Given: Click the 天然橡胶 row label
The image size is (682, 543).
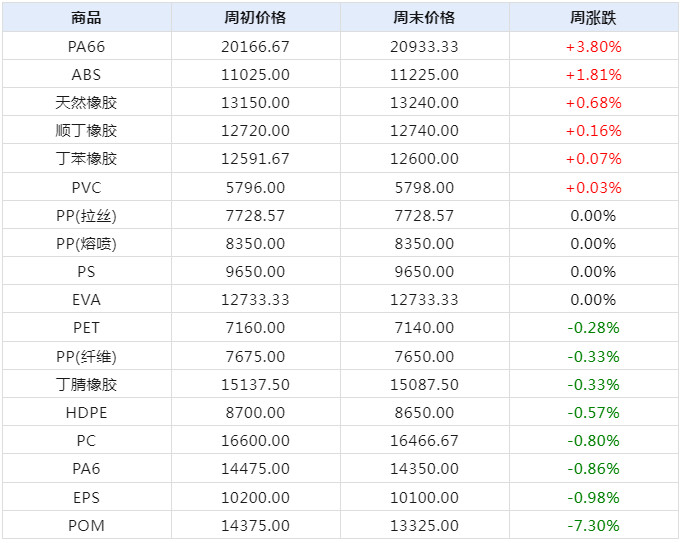Looking at the screenshot, I should coord(86,103).
